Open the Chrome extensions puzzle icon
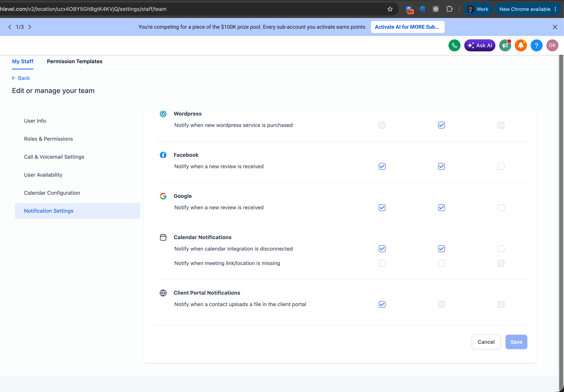The height and width of the screenshot is (392, 564). pyautogui.click(x=449, y=9)
